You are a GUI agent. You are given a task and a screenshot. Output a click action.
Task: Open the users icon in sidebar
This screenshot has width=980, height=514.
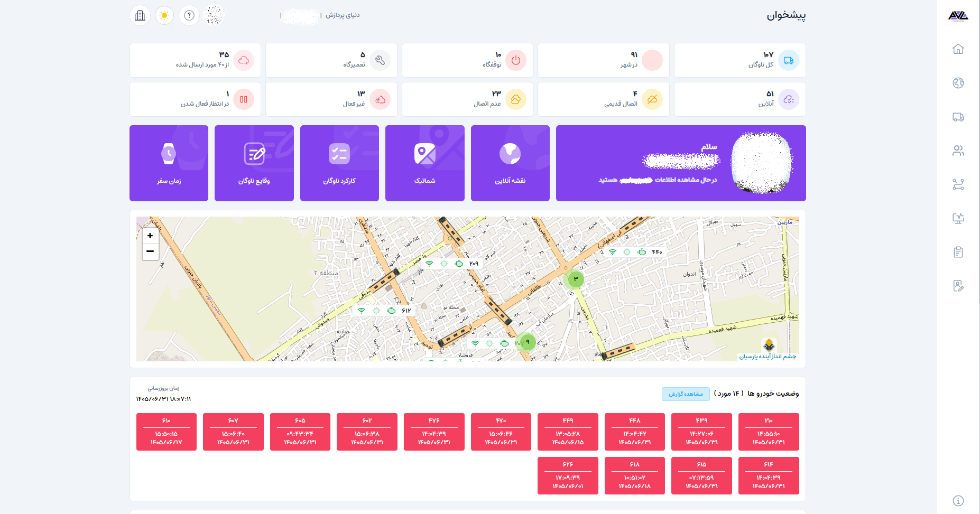click(958, 151)
